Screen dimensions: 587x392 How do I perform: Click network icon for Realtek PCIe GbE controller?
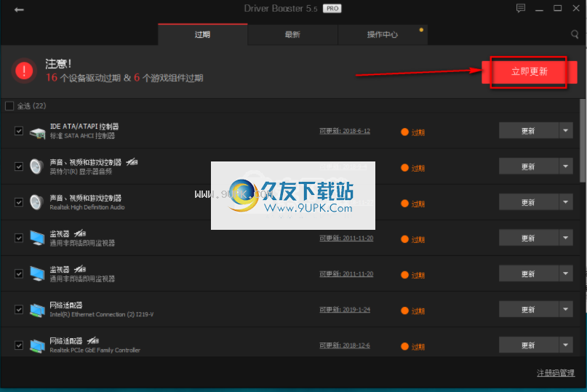tap(37, 345)
